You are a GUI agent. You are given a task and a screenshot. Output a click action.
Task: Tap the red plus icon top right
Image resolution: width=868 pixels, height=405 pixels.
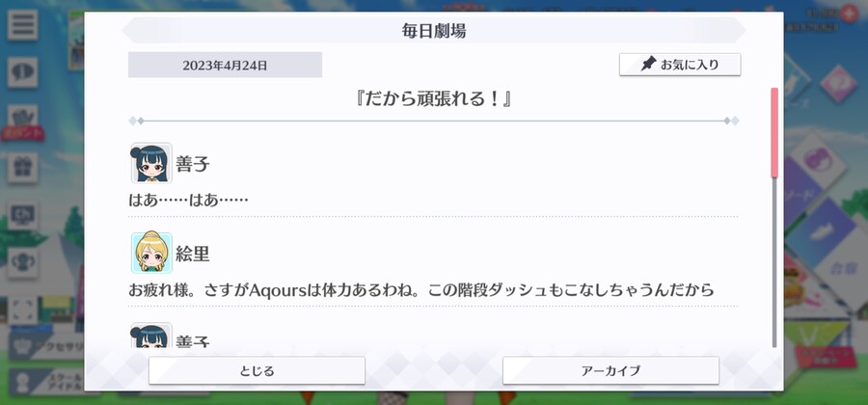point(849,13)
